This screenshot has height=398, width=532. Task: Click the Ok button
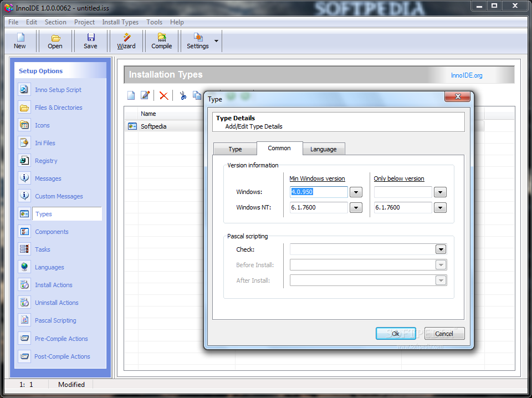click(396, 334)
